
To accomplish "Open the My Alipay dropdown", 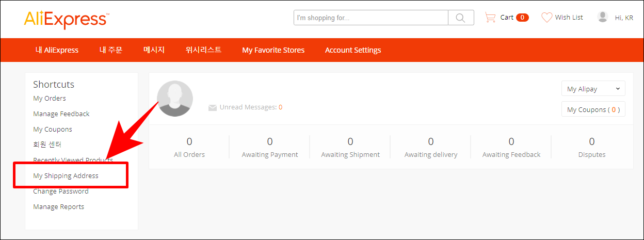I will (x=593, y=89).
